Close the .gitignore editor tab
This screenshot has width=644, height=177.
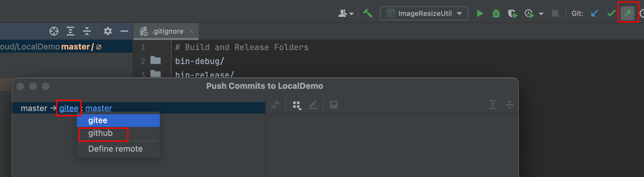point(191,31)
